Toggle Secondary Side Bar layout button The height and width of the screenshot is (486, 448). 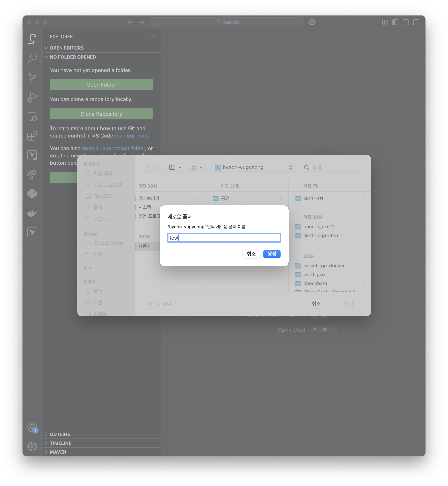tap(416, 22)
